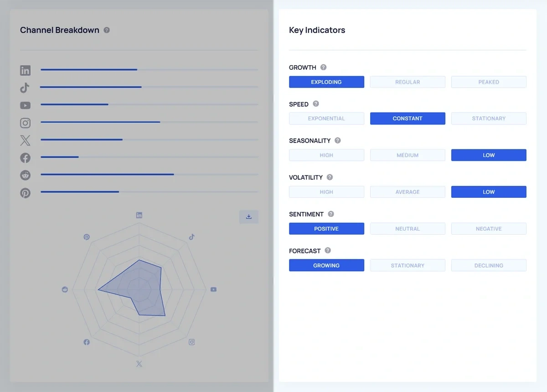Switch Growth to REGULAR

(x=408, y=82)
